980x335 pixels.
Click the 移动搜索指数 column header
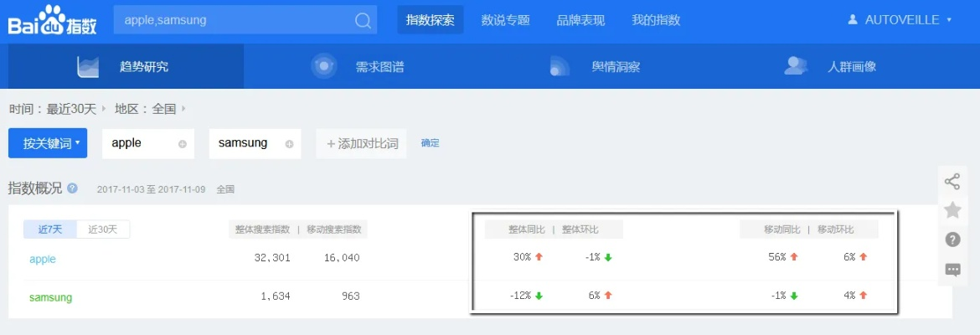point(333,229)
